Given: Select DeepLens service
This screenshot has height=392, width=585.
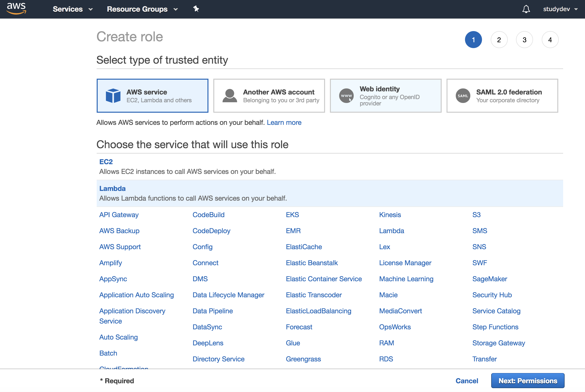Looking at the screenshot, I should [x=208, y=343].
